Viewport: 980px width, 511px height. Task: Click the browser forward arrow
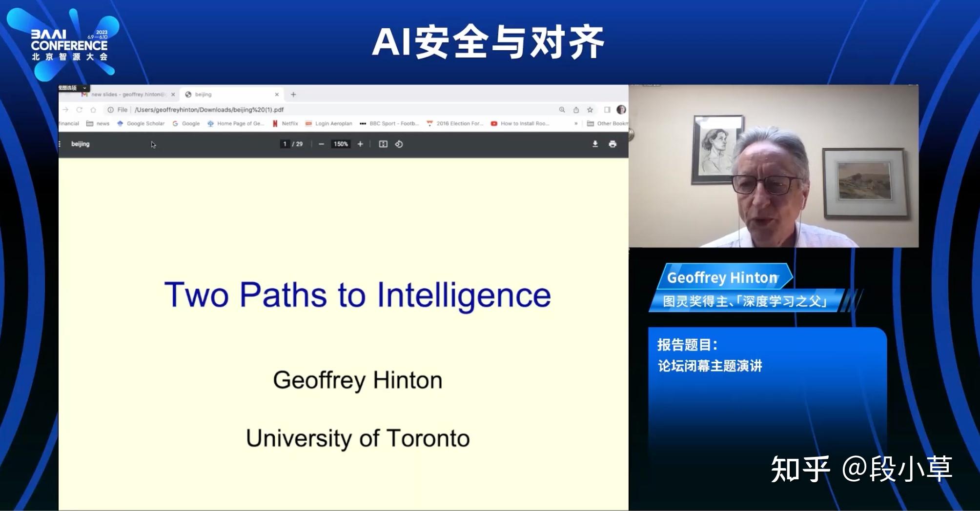coord(65,110)
